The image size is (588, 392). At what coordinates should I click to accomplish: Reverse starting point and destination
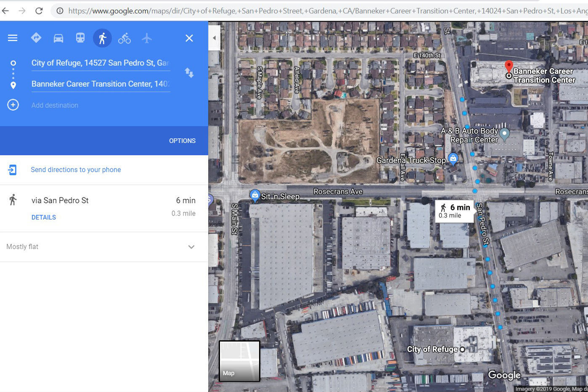coord(189,73)
